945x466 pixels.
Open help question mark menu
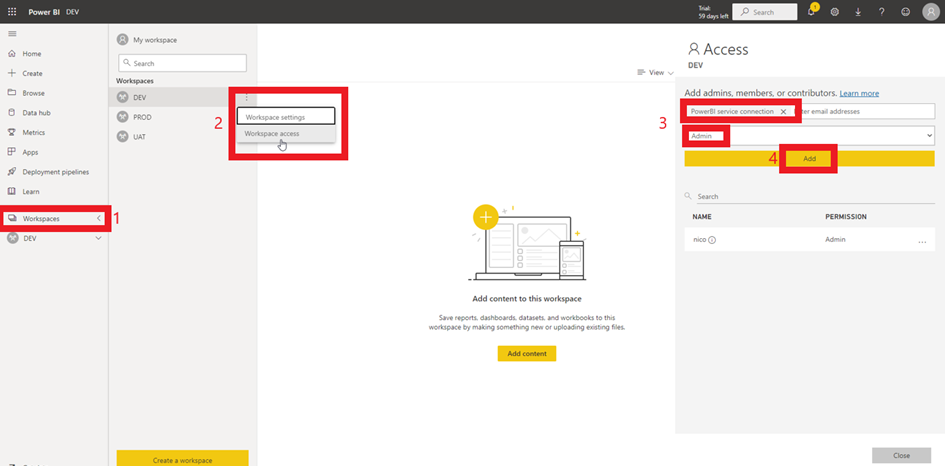(882, 11)
